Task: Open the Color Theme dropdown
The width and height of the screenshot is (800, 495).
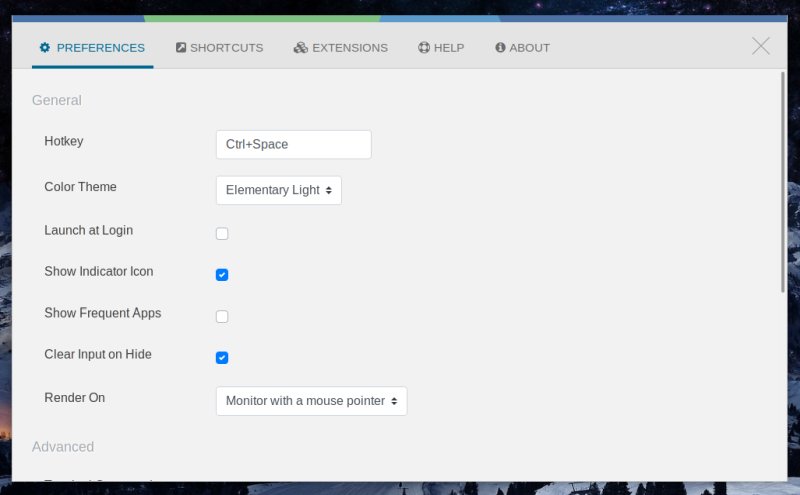Action: (x=279, y=190)
